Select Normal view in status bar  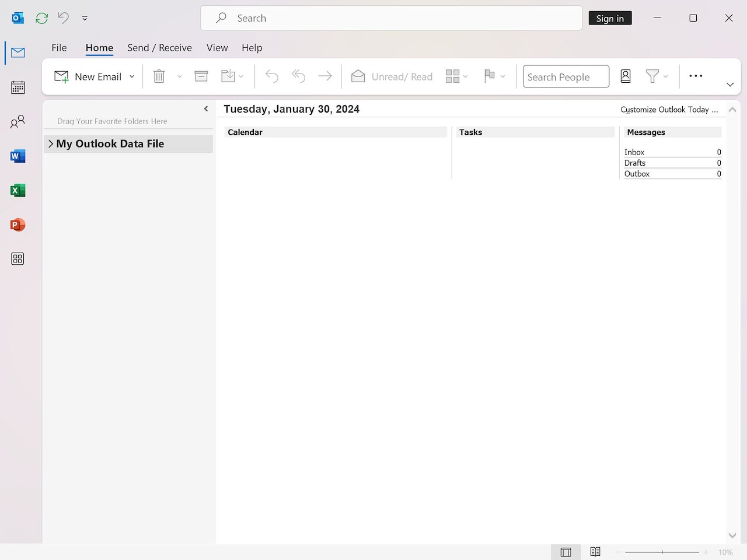[x=566, y=552]
